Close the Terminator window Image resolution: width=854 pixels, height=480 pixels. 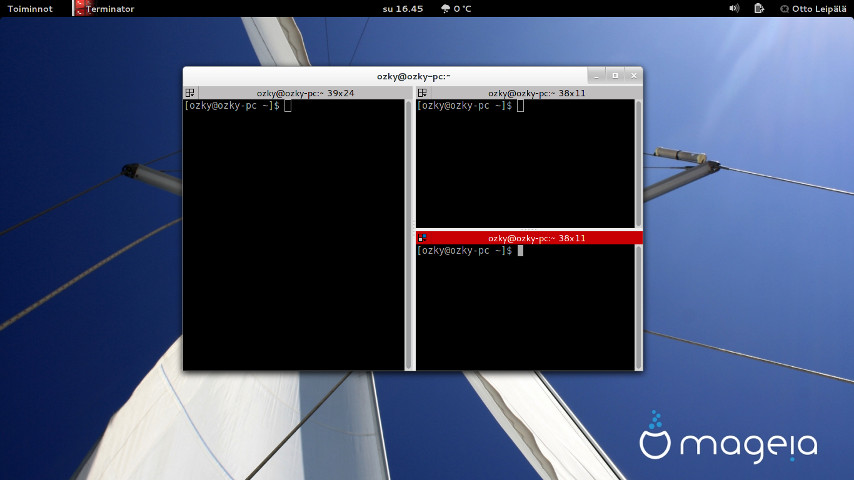click(x=633, y=76)
